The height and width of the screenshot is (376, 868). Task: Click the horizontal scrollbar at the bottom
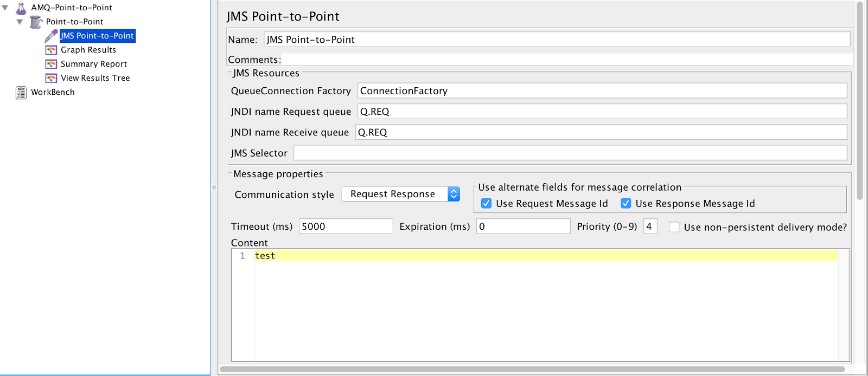tap(532, 369)
